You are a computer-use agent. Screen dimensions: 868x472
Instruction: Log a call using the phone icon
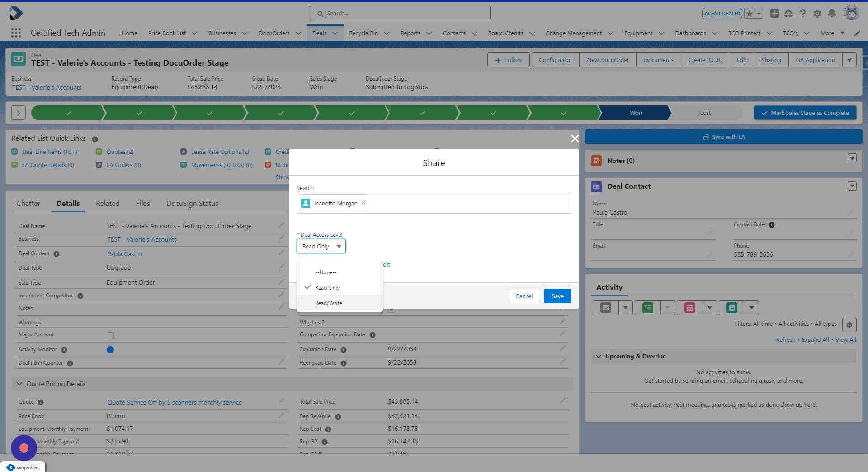(x=731, y=307)
